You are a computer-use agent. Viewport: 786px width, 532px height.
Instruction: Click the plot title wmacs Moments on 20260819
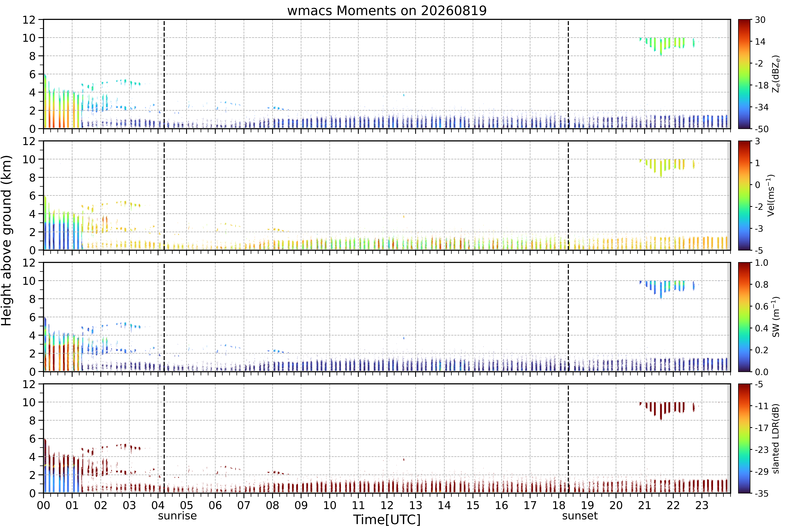pos(387,11)
